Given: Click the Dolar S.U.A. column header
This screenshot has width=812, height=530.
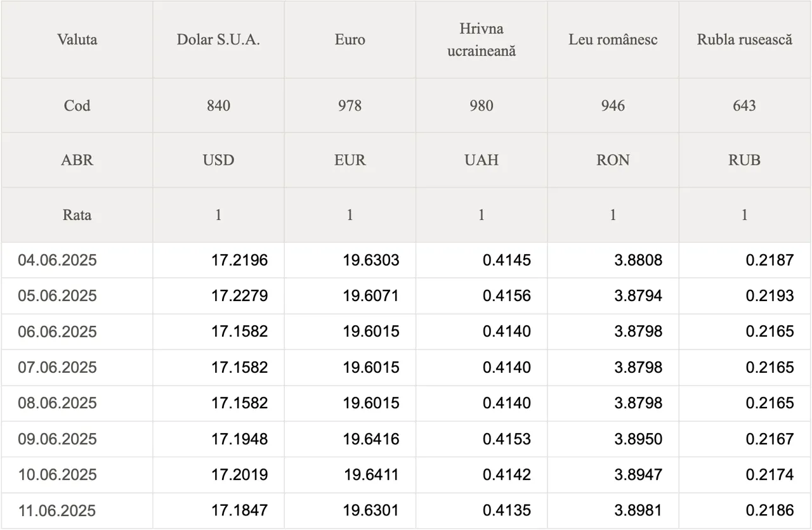Looking at the screenshot, I should pos(218,39).
